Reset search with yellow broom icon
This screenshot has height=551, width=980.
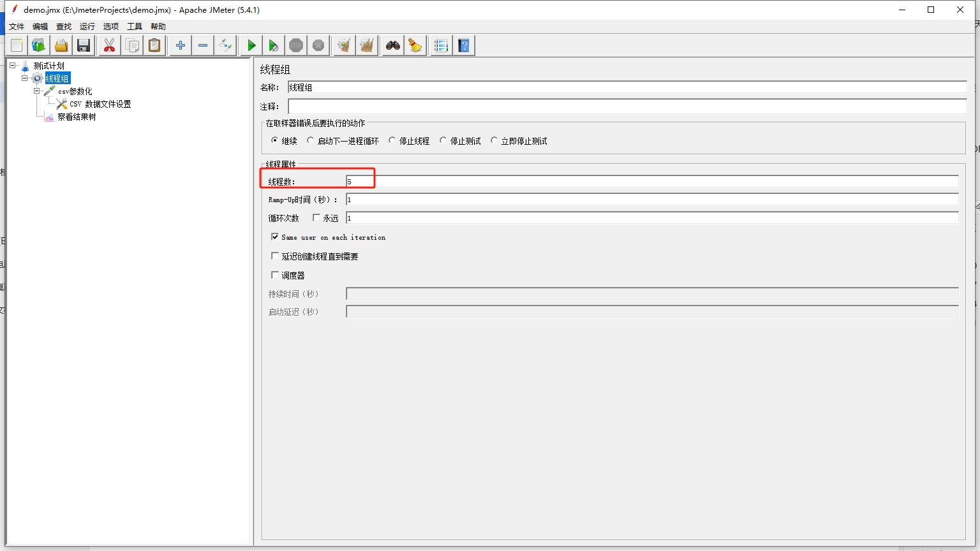[415, 45]
